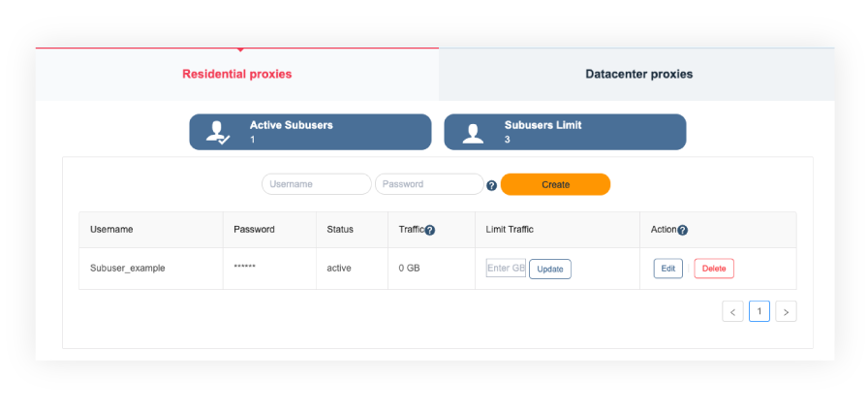The width and height of the screenshot is (868, 414).
Task: Click the Active Subusers card
Action: 310,132
